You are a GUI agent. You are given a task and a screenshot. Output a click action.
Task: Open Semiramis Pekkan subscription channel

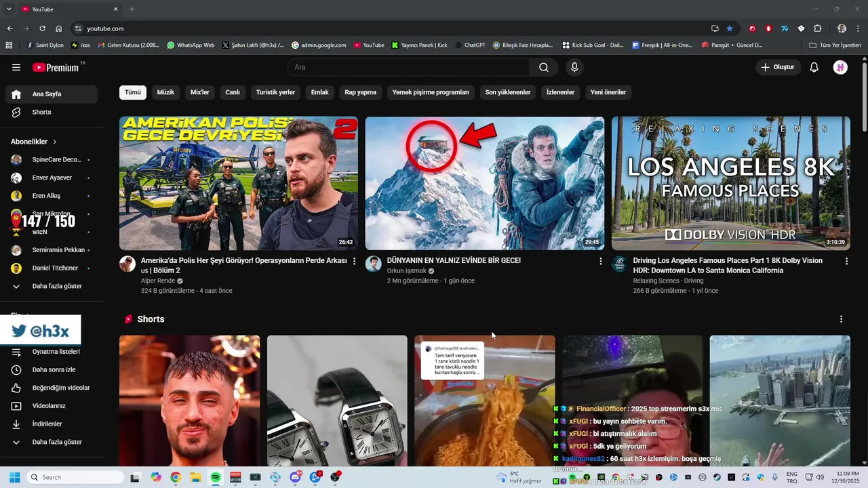coord(52,250)
